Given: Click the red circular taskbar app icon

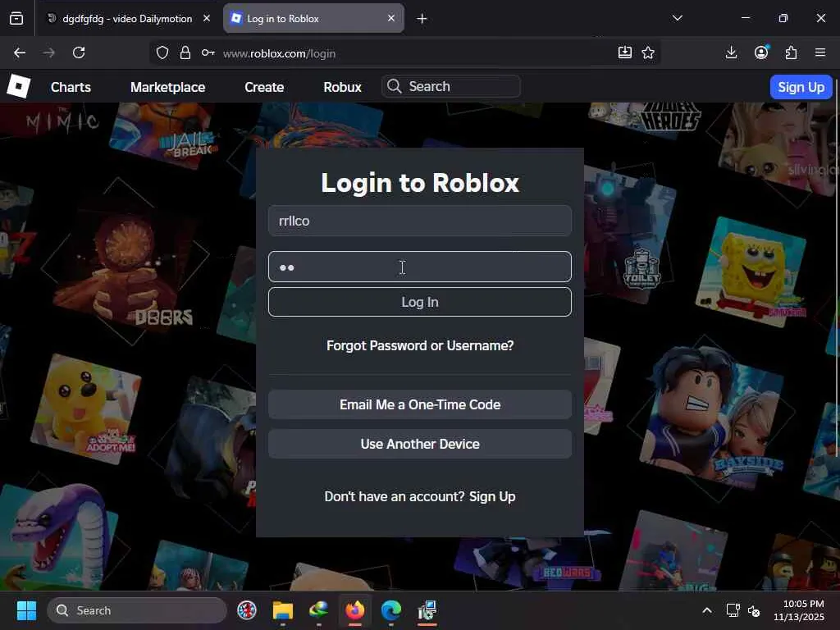Looking at the screenshot, I should (247, 610).
